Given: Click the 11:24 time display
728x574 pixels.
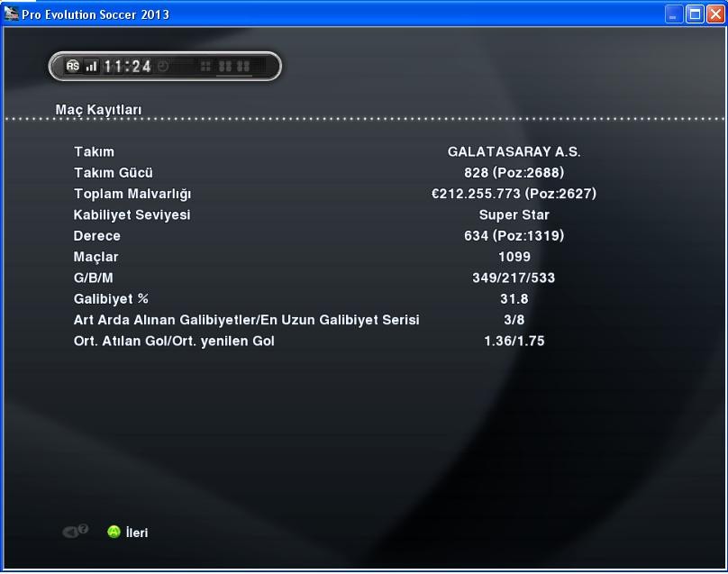Looking at the screenshot, I should tap(127, 67).
